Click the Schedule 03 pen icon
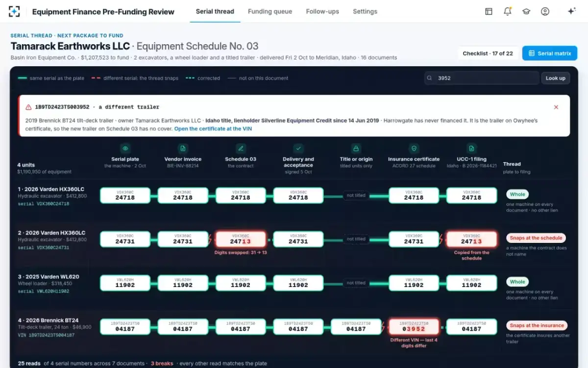The width and height of the screenshot is (588, 368). (x=241, y=148)
